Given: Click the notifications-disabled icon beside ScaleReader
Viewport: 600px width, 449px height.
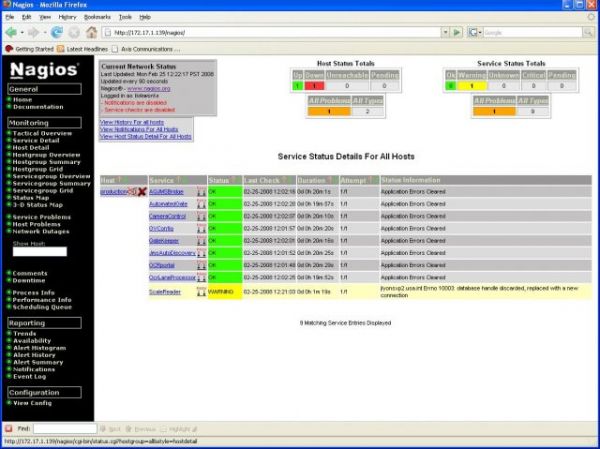Looking at the screenshot, I should point(201,291).
